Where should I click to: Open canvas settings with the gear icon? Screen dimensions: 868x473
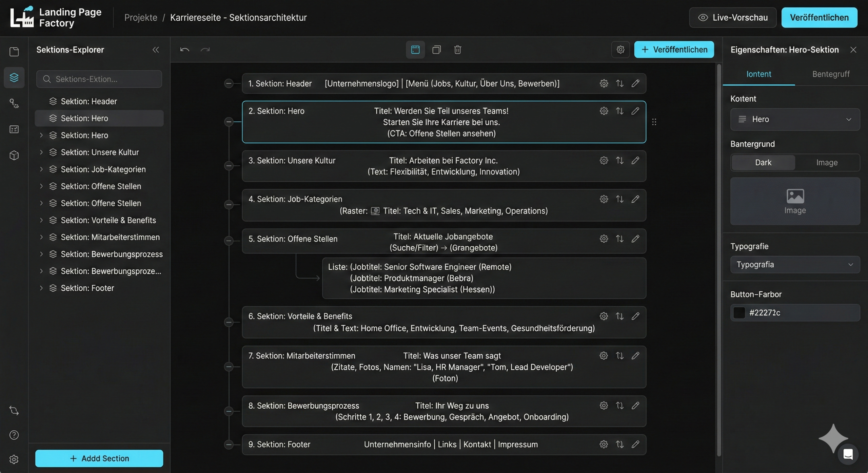pos(620,49)
